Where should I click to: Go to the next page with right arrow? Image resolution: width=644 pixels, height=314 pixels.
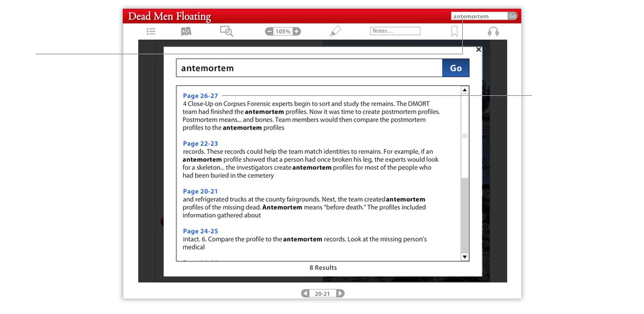coord(340,293)
